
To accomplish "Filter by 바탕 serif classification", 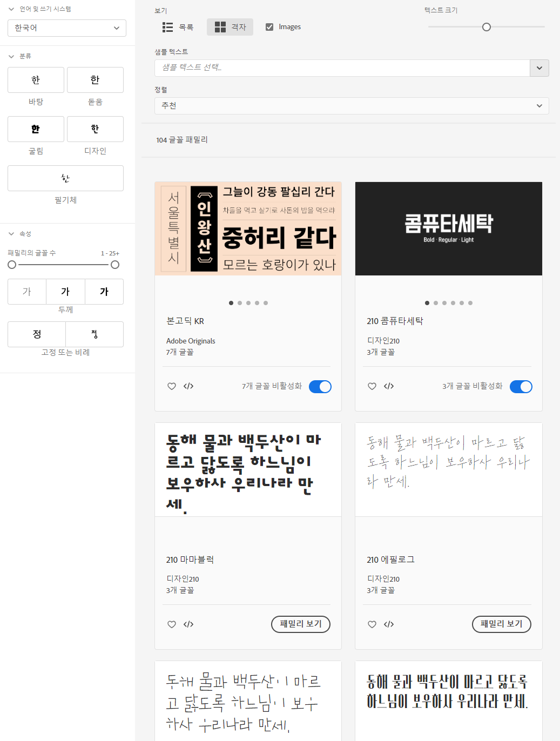I will point(36,80).
